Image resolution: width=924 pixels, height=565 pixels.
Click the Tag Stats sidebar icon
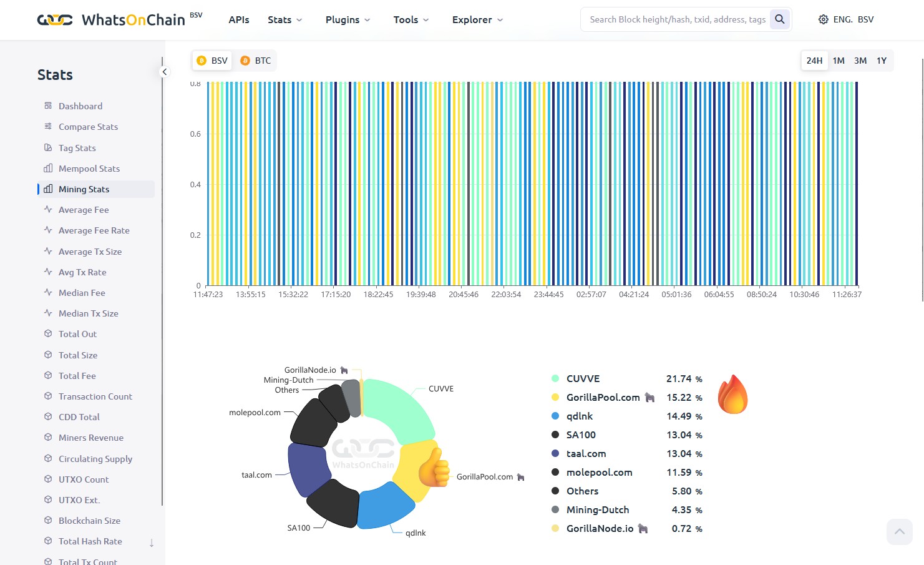point(48,148)
